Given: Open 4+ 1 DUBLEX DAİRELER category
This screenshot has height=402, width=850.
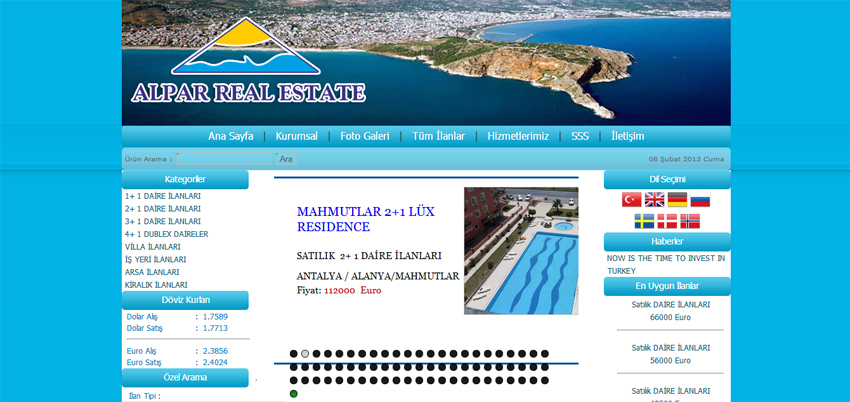Looking at the screenshot, I should click(166, 234).
